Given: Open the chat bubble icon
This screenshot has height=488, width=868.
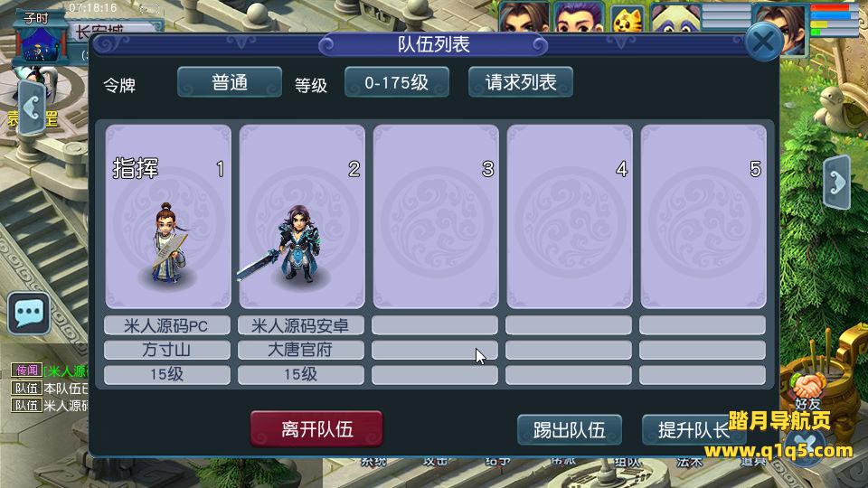Looking at the screenshot, I should click(x=29, y=314).
